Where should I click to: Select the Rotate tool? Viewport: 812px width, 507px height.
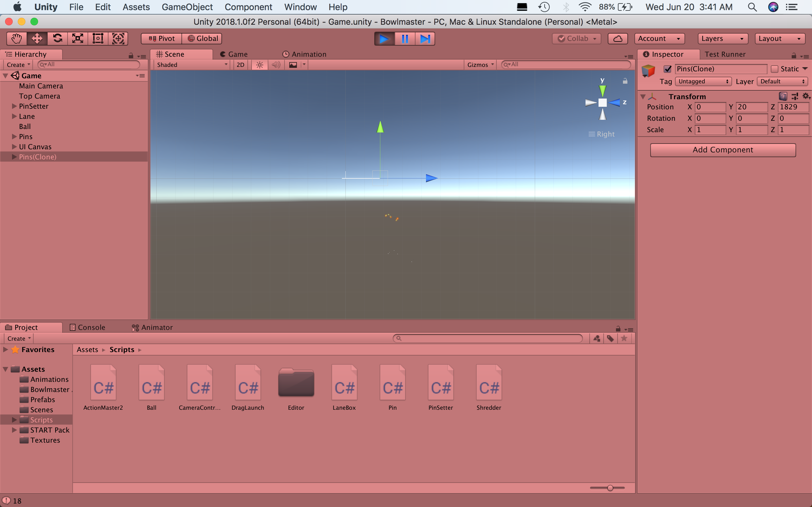point(57,39)
